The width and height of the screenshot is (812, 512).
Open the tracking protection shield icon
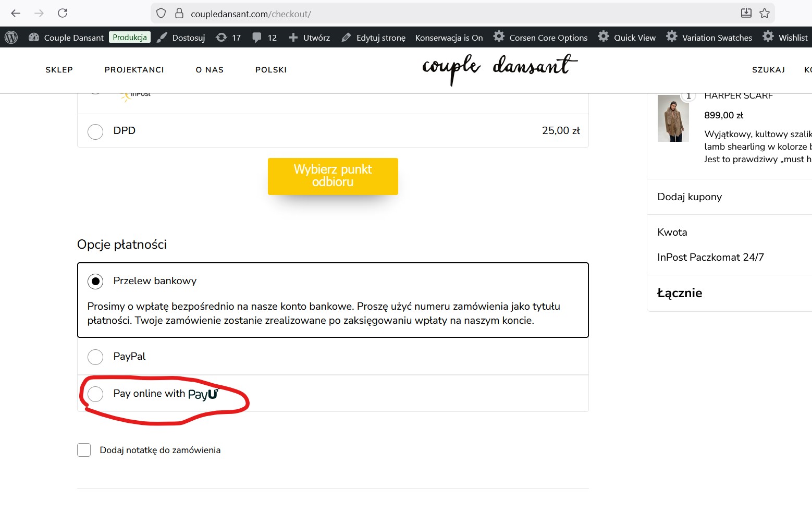coord(161,14)
